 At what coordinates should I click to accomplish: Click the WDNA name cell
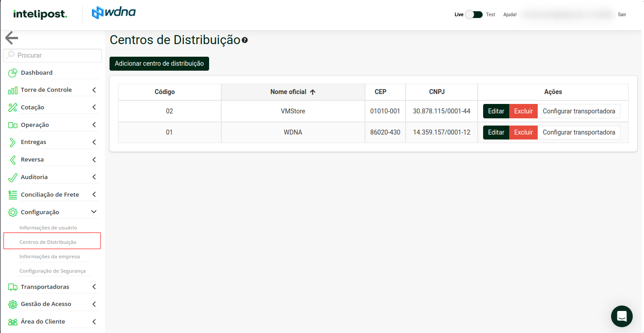(x=293, y=132)
